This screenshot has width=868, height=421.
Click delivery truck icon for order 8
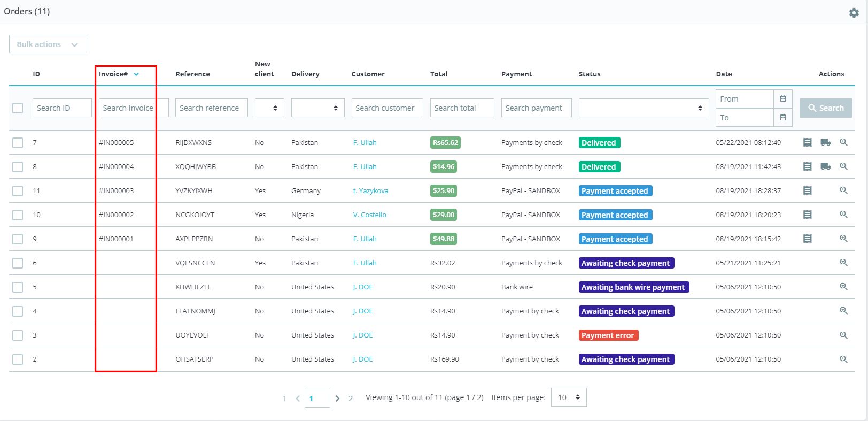tap(825, 166)
